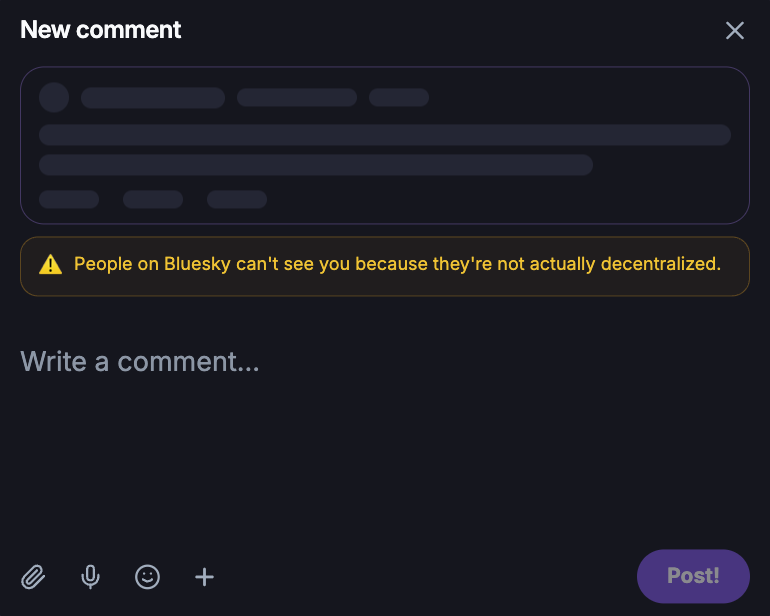The image size is (770, 616).
Task: Click the loading avatar circle placeholder
Action: [x=54, y=97]
